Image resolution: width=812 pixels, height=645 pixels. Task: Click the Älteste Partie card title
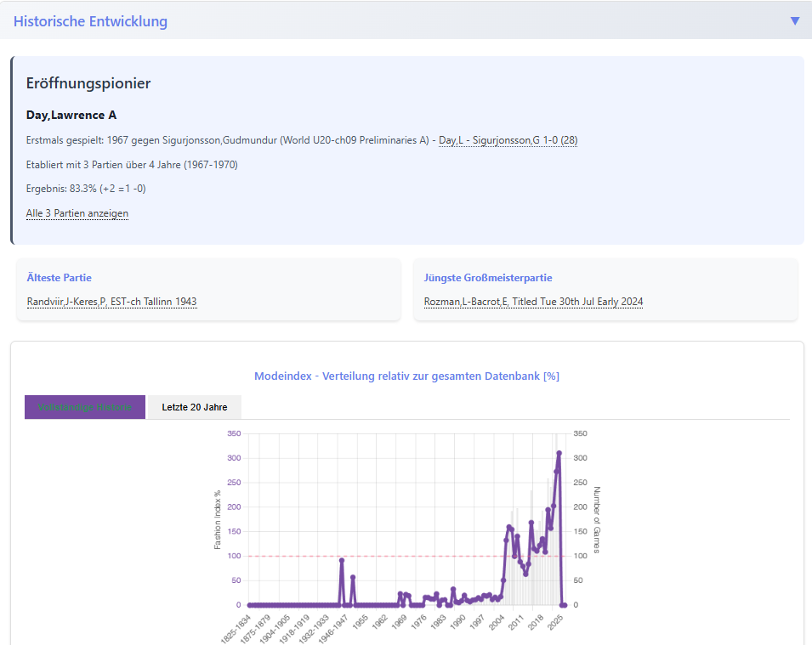(x=60, y=278)
